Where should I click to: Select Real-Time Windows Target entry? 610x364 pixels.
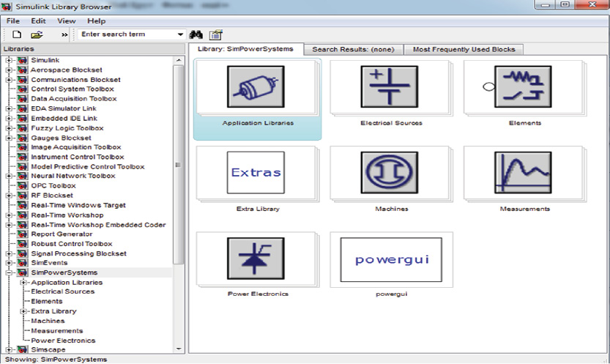click(78, 205)
